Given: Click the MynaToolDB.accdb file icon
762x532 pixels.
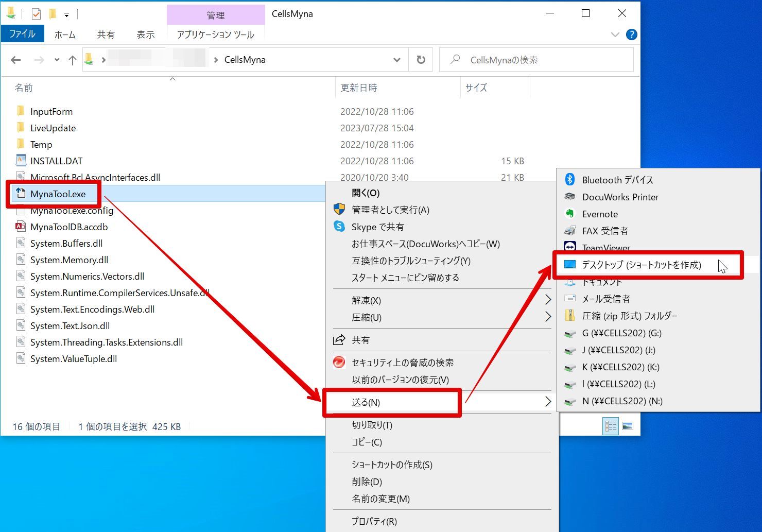Looking at the screenshot, I should [x=21, y=227].
